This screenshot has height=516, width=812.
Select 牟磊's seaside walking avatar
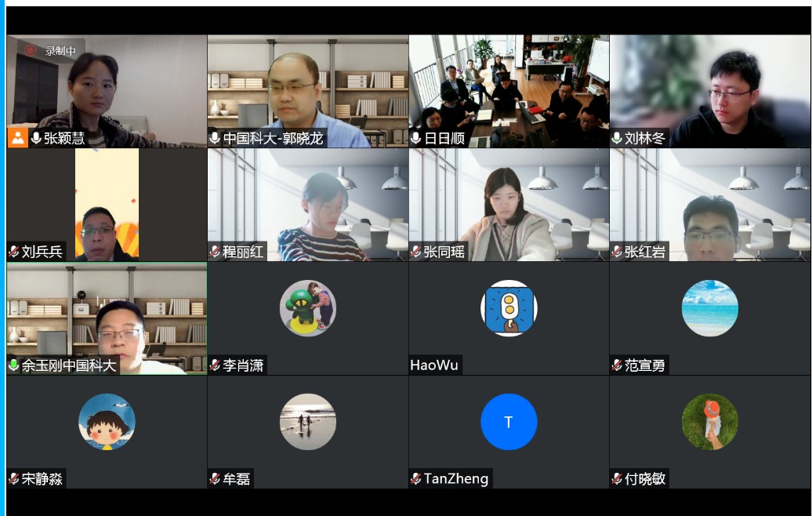pyautogui.click(x=308, y=422)
